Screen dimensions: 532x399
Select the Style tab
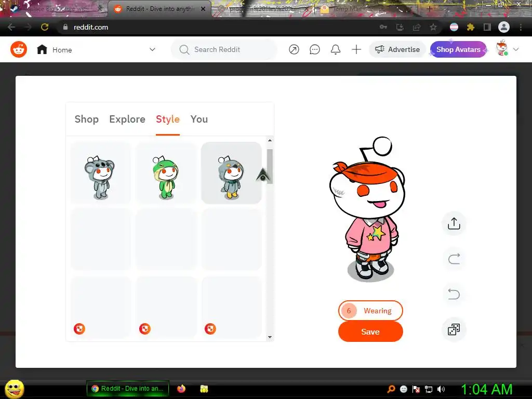pyautogui.click(x=168, y=119)
